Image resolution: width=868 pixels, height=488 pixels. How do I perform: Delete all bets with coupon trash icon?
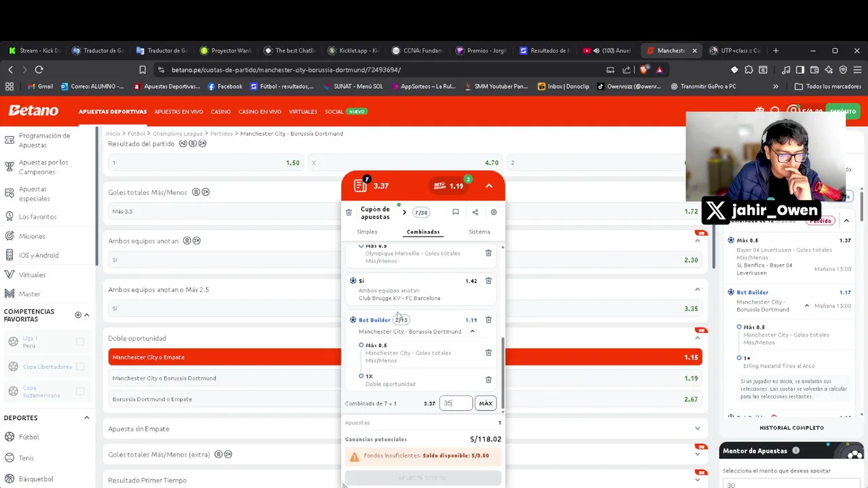(x=349, y=212)
